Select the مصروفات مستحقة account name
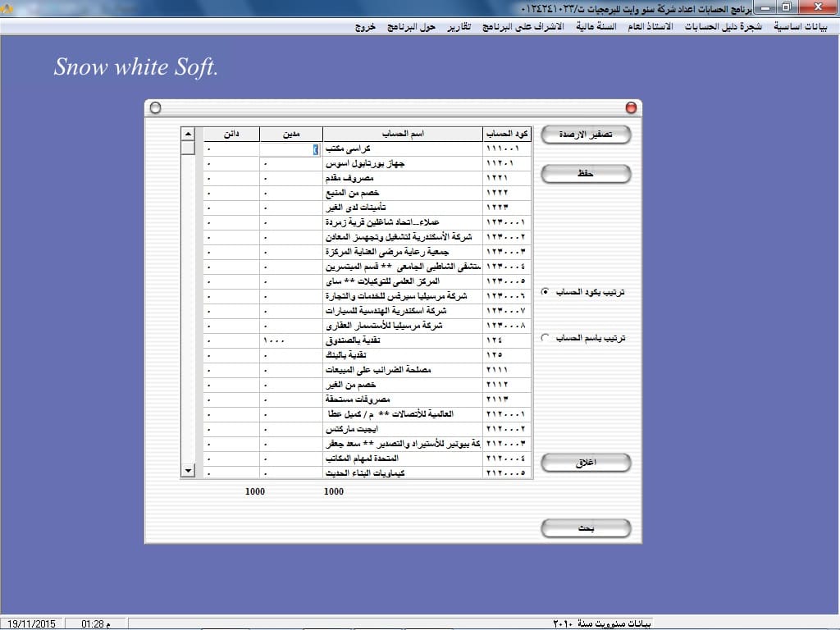This screenshot has width=840, height=630. pos(358,399)
